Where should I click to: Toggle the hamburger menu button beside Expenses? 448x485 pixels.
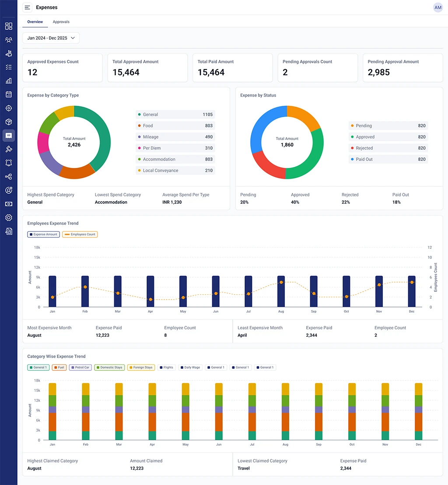coord(28,7)
